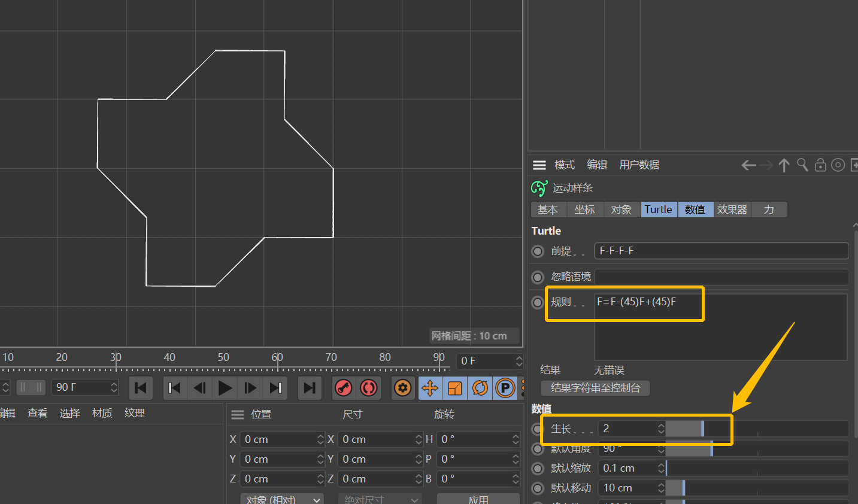Open the attribute manager hamburger menu
Viewport: 858px width, 504px height.
[x=539, y=165]
